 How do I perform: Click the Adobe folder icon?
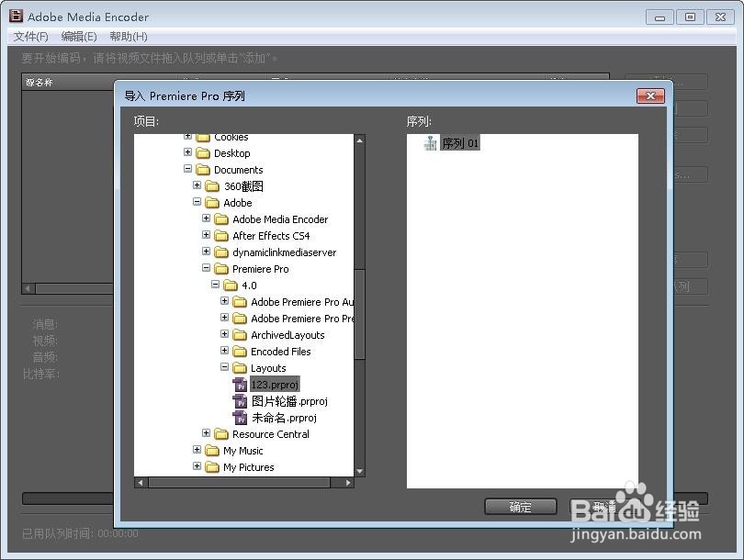[x=212, y=203]
